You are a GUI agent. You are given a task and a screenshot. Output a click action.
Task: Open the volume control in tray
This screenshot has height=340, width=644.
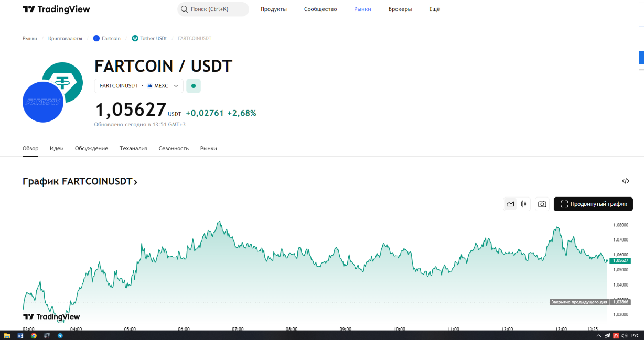click(x=624, y=335)
